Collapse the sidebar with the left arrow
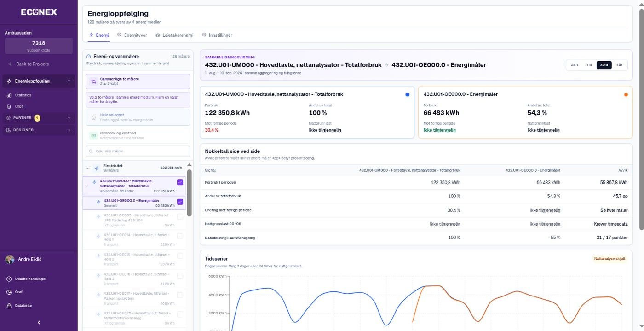 tap(39, 323)
